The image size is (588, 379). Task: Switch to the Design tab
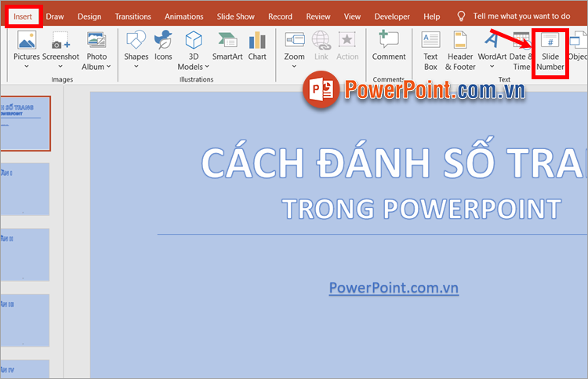tap(89, 16)
